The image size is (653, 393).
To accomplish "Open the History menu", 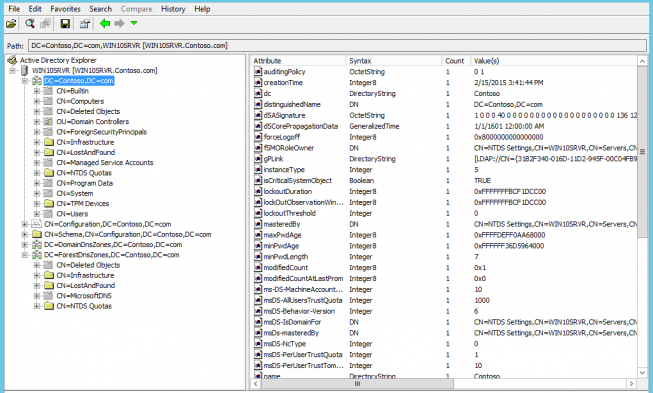I will pos(173,9).
